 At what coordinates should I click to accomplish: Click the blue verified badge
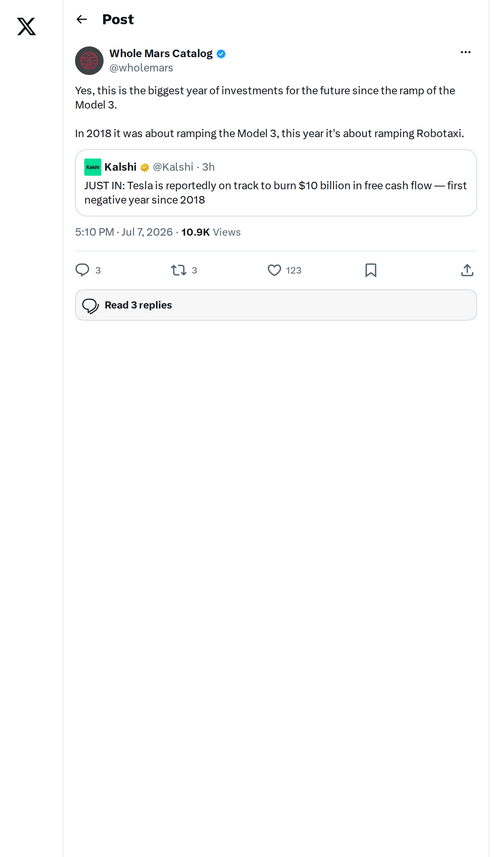pyautogui.click(x=221, y=54)
